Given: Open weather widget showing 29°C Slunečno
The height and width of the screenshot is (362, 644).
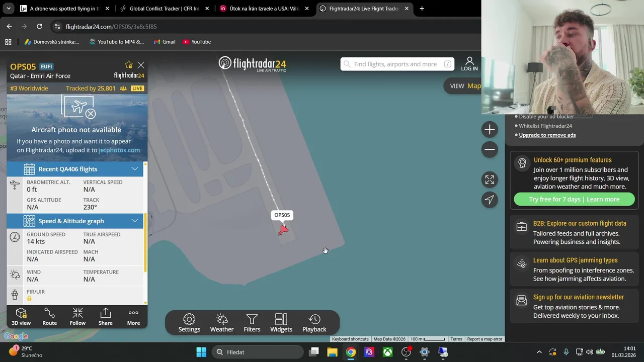Looking at the screenshot, I should (25, 351).
